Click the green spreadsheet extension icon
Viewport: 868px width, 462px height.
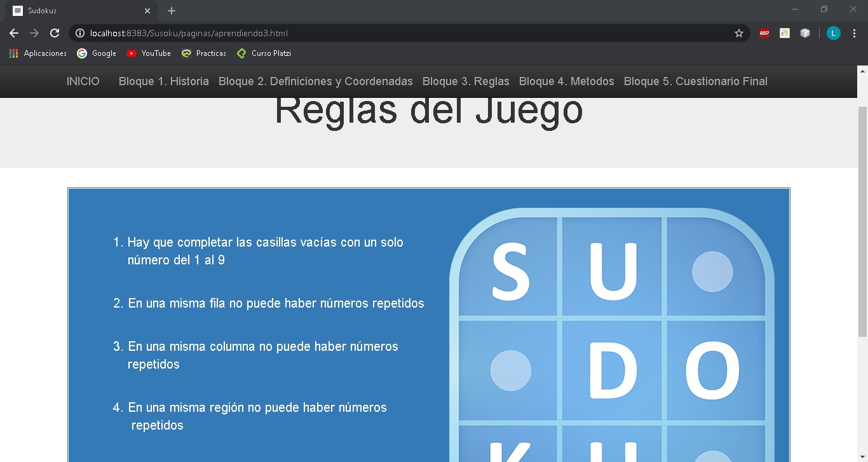784,33
